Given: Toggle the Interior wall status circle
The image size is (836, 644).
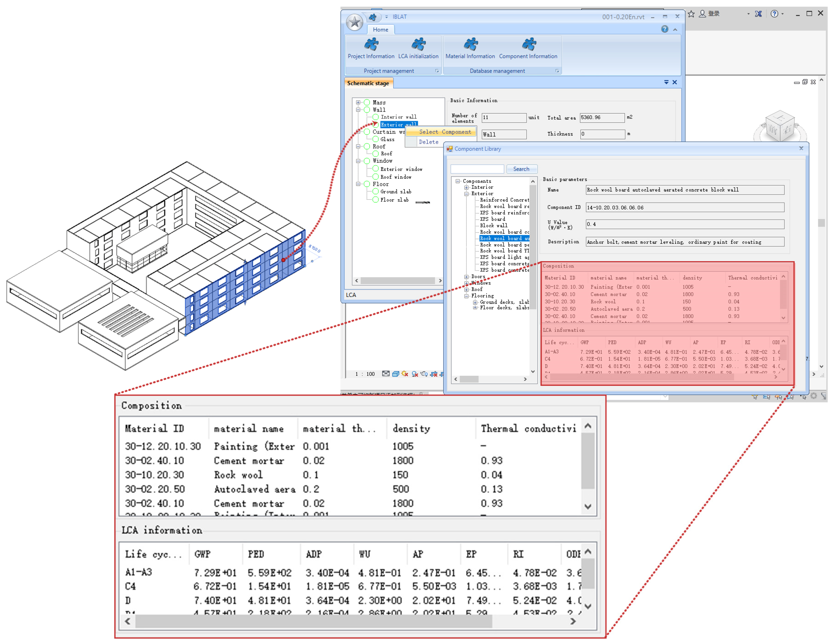Looking at the screenshot, I should [375, 117].
